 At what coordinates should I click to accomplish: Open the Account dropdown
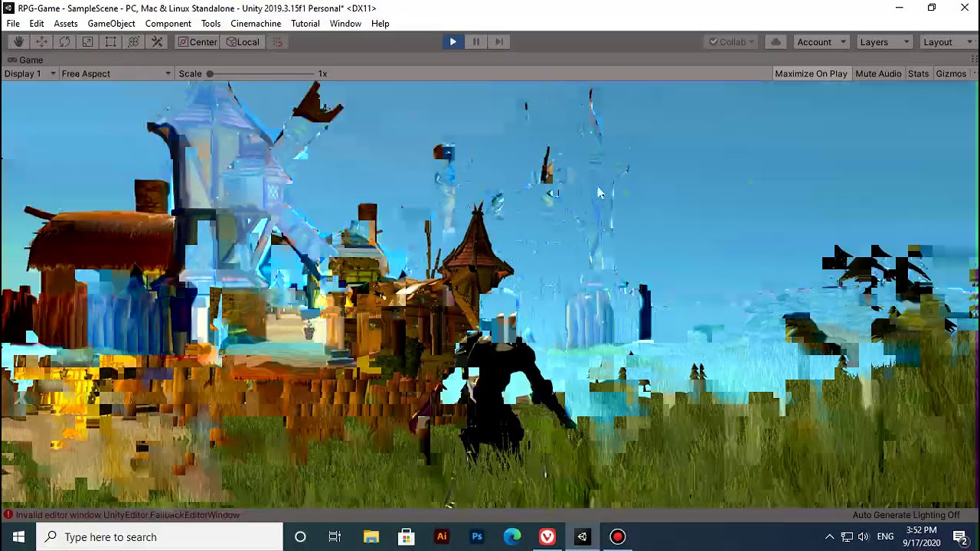click(x=821, y=42)
